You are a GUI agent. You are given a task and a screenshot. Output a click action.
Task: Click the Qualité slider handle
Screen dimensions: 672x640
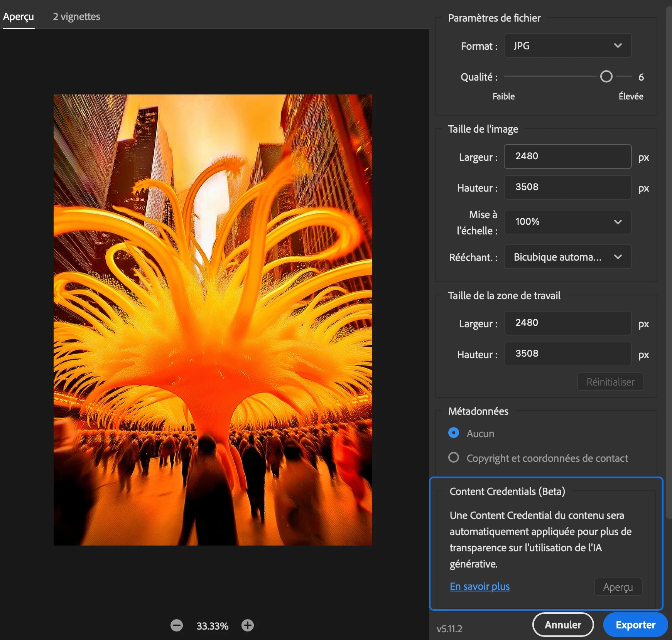point(606,77)
